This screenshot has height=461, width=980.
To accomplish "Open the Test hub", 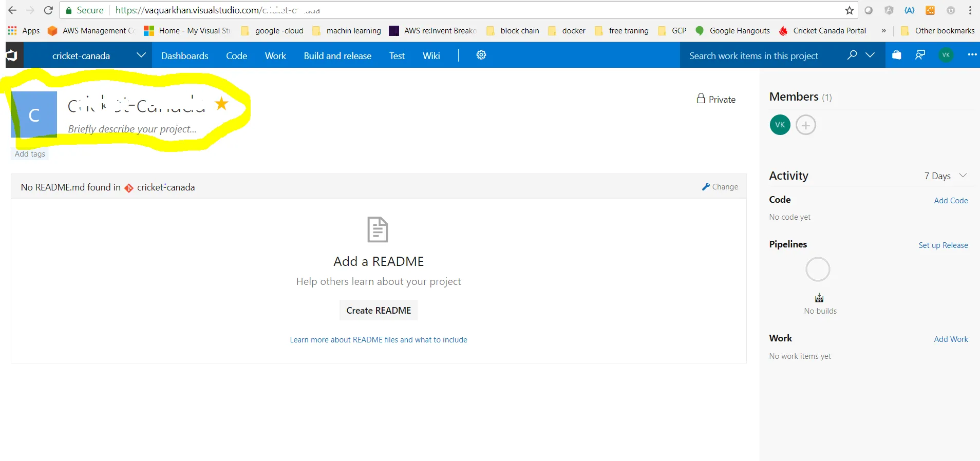I will [397, 55].
